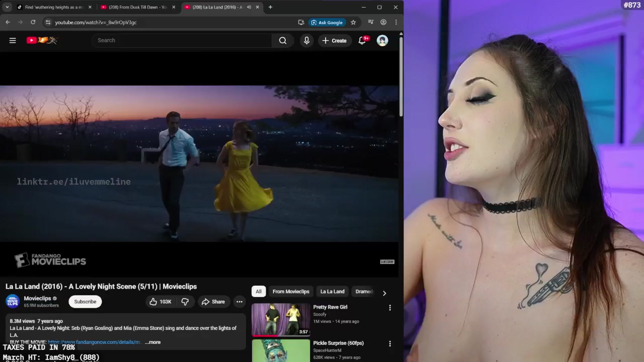Image resolution: width=644 pixels, height=362 pixels.
Task: Open the account avatar menu
Action: pos(382,41)
